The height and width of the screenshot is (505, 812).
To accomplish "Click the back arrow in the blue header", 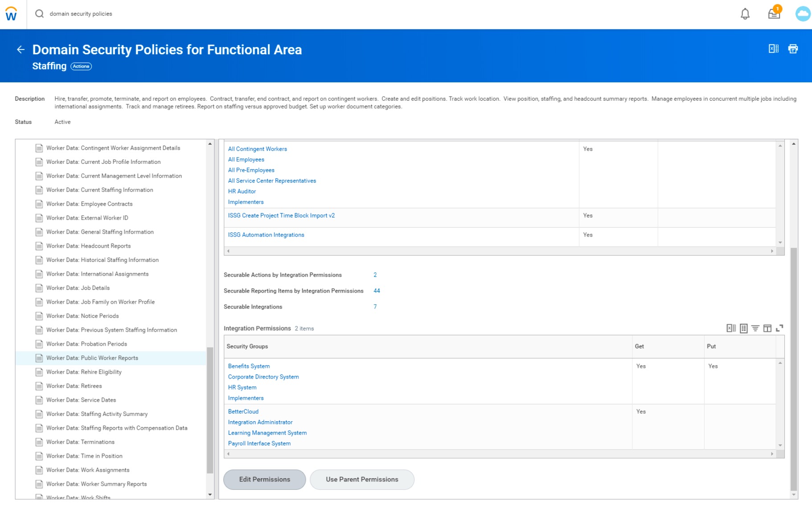I will click(x=20, y=50).
